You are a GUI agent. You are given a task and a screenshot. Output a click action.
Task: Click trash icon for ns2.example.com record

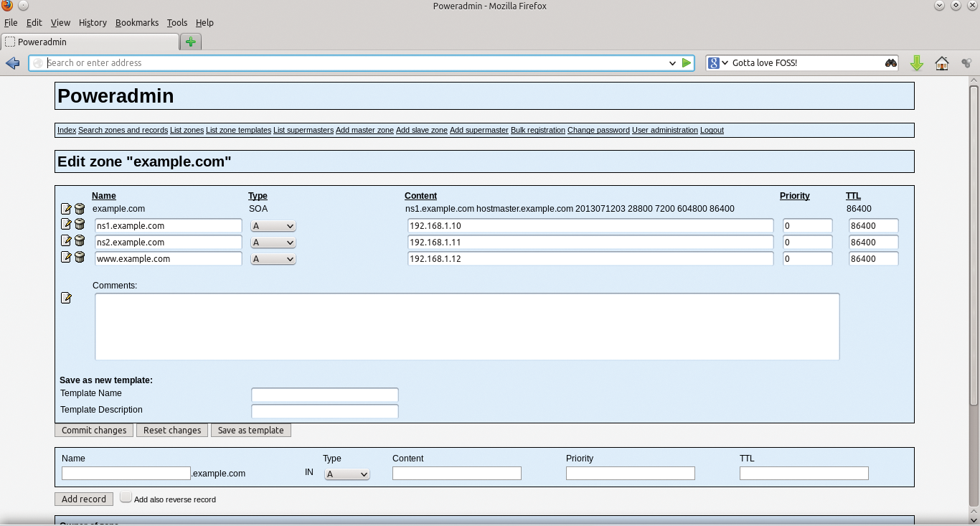click(x=80, y=241)
